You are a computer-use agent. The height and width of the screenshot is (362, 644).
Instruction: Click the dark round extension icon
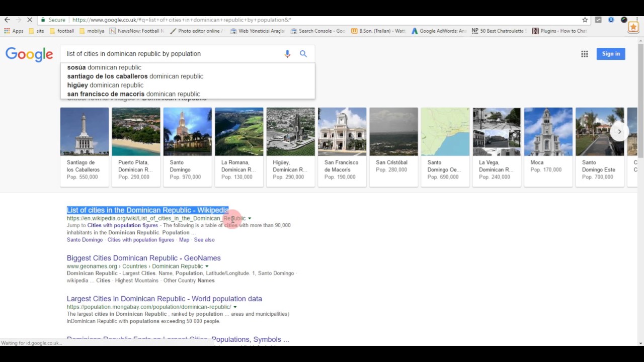624,20
